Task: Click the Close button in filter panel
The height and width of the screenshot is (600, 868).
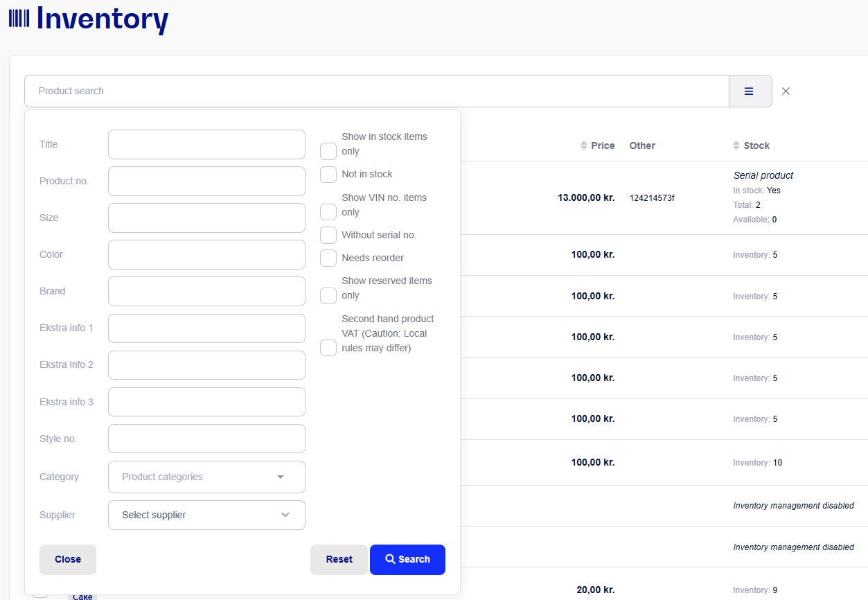Action: coord(68,559)
